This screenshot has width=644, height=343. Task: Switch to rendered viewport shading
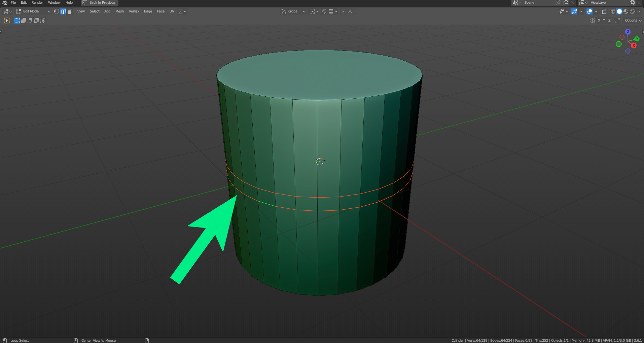coord(632,11)
